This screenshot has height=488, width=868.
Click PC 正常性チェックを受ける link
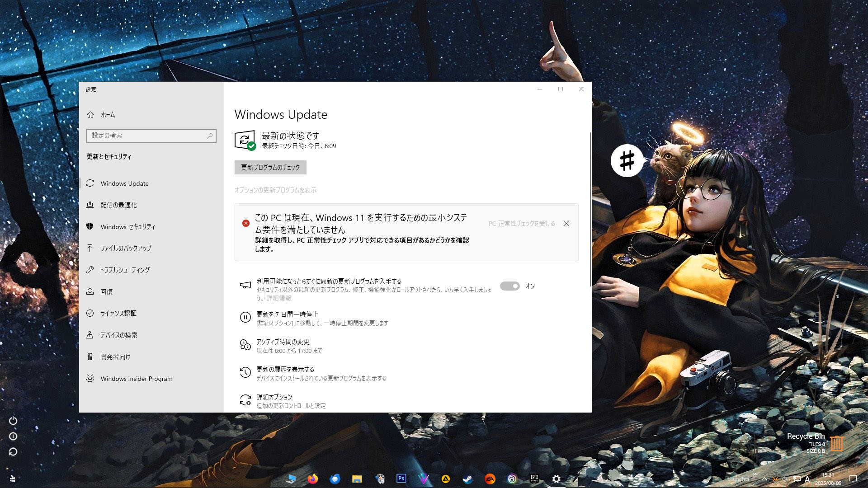(x=522, y=224)
